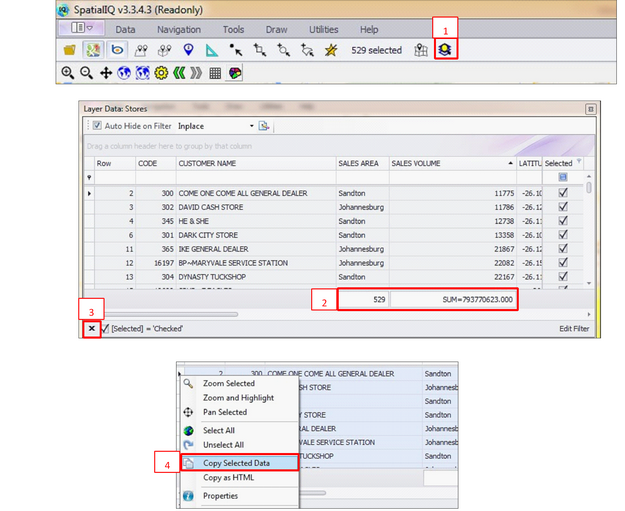625x511 pixels.
Task: Click the layers icon highlighted in toolbar
Action: click(447, 50)
